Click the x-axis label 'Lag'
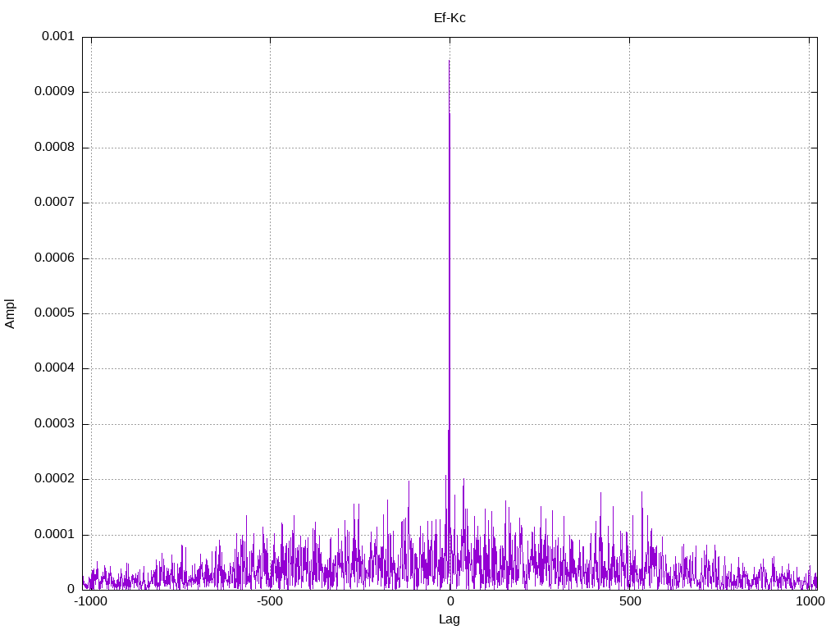Screen dimensions: 840x630 pos(449,619)
